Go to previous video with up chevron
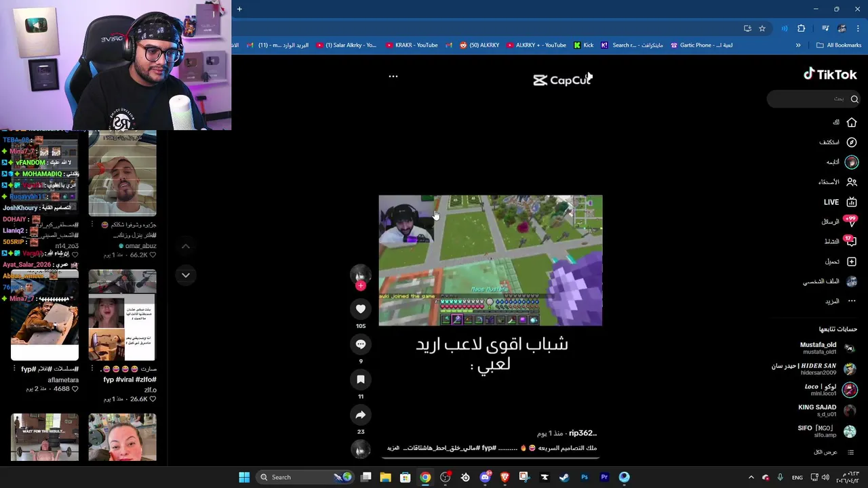Screen dimensions: 868x488 click(186, 246)
